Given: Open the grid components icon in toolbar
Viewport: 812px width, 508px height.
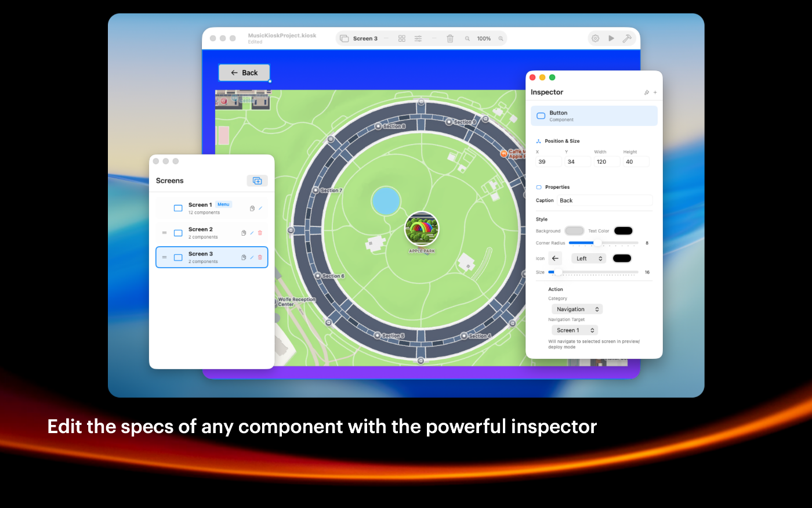Looking at the screenshot, I should 401,38.
